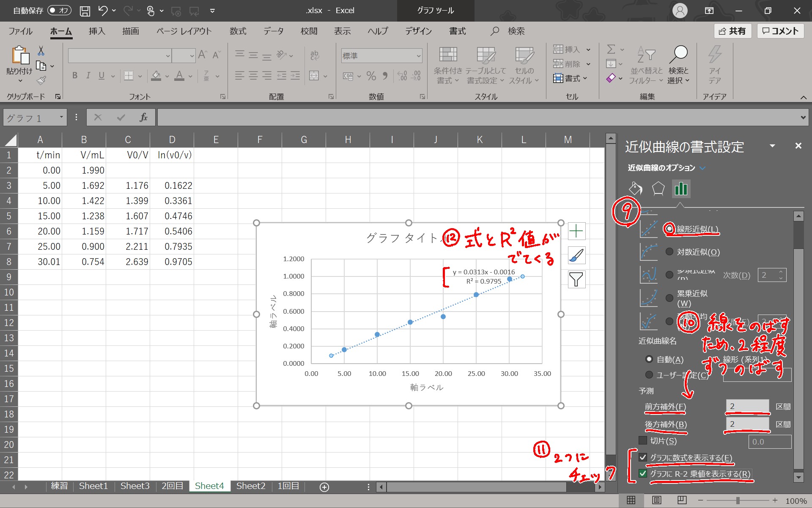Click the format painter brush icon
Screen dimensions: 812x508
tap(41, 80)
